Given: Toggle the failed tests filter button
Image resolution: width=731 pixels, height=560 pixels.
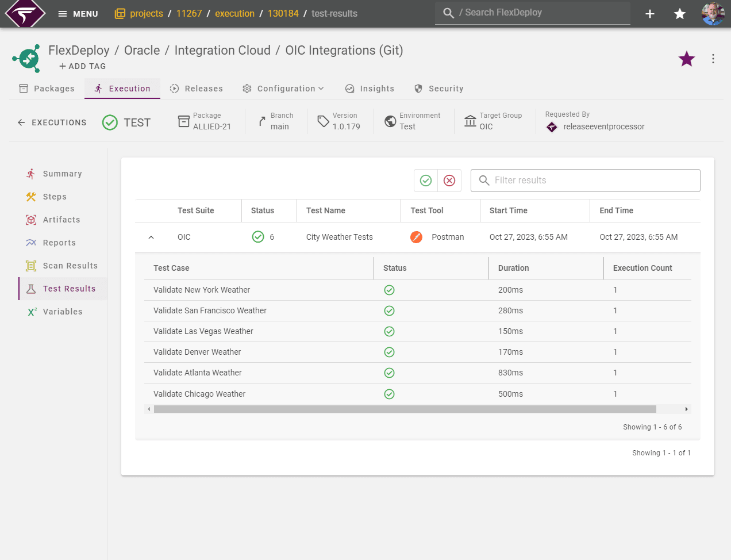Looking at the screenshot, I should [x=449, y=181].
